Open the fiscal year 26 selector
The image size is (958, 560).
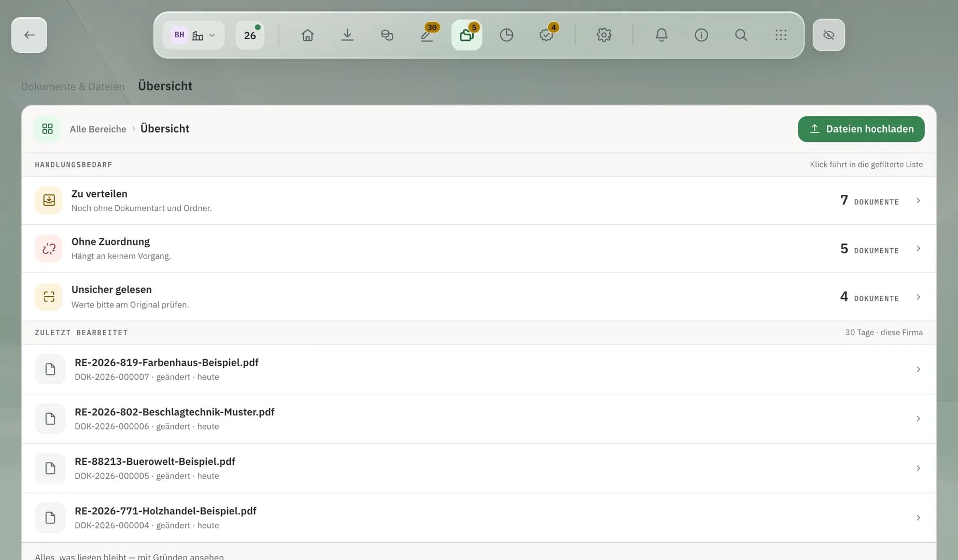point(250,35)
